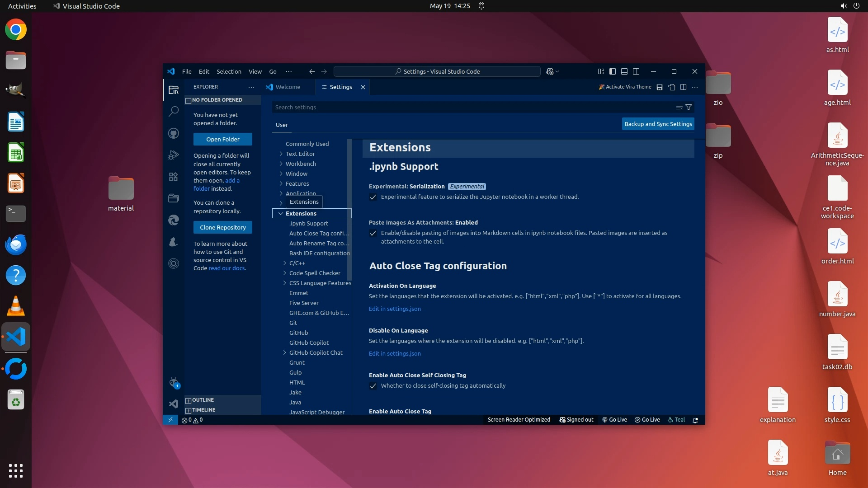Click the Microsoft Edge tools activity icon
Image resolution: width=868 pixels, height=488 pixels.
click(x=174, y=220)
